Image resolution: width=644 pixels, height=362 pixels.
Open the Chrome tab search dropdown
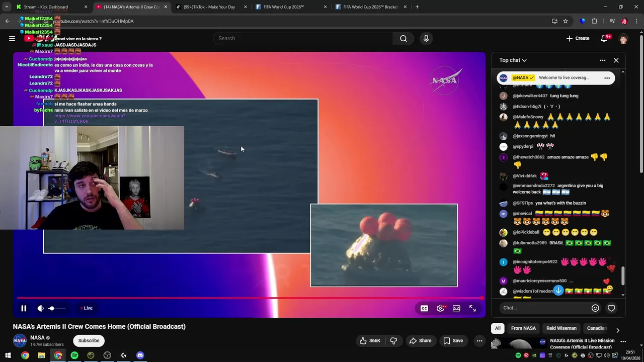[7, 7]
